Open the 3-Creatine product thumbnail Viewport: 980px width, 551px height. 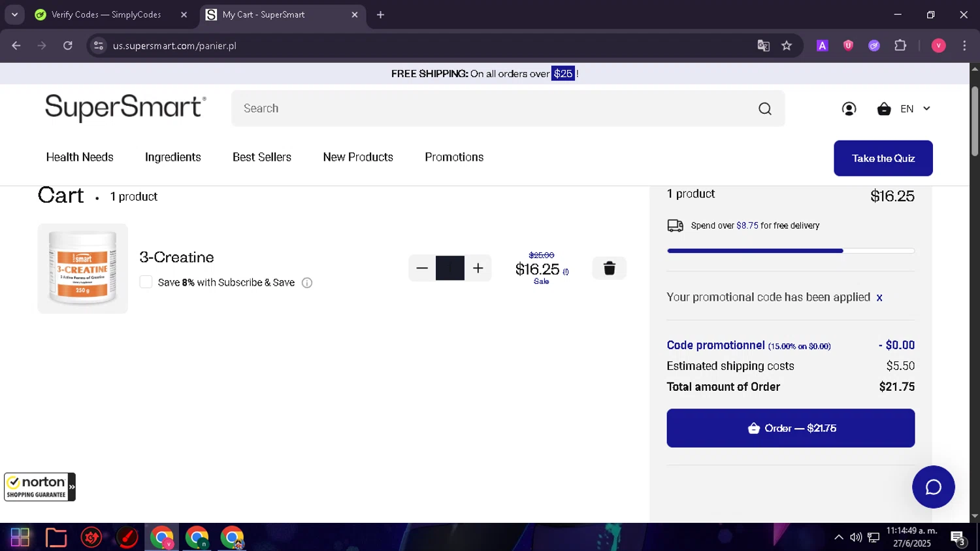point(83,269)
